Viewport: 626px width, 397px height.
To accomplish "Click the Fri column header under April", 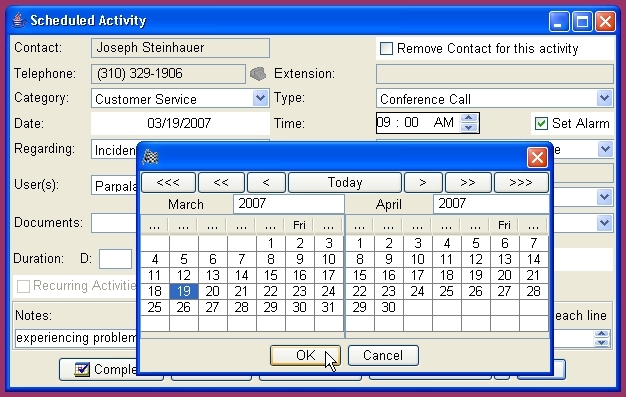I will [505, 226].
